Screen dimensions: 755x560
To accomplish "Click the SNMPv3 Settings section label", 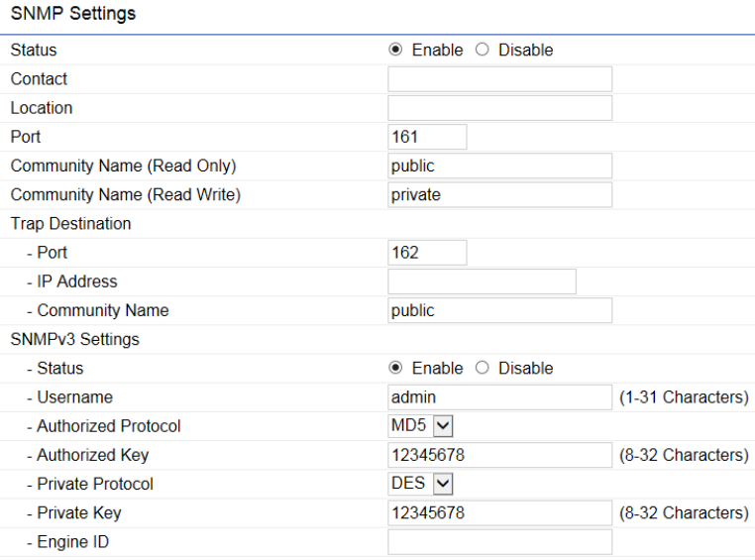I will point(74,339).
